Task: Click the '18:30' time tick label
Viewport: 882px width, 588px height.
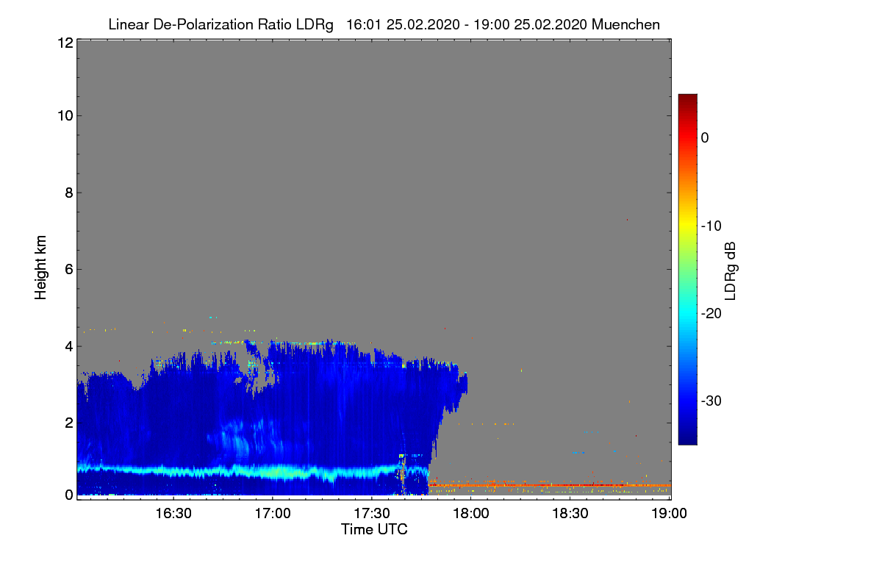Action: pos(570,513)
